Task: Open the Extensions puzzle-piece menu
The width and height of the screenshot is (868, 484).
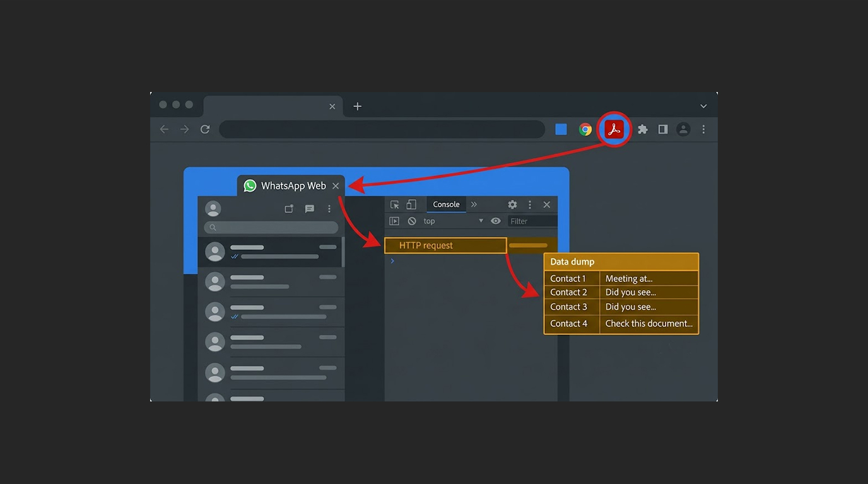Action: 642,129
